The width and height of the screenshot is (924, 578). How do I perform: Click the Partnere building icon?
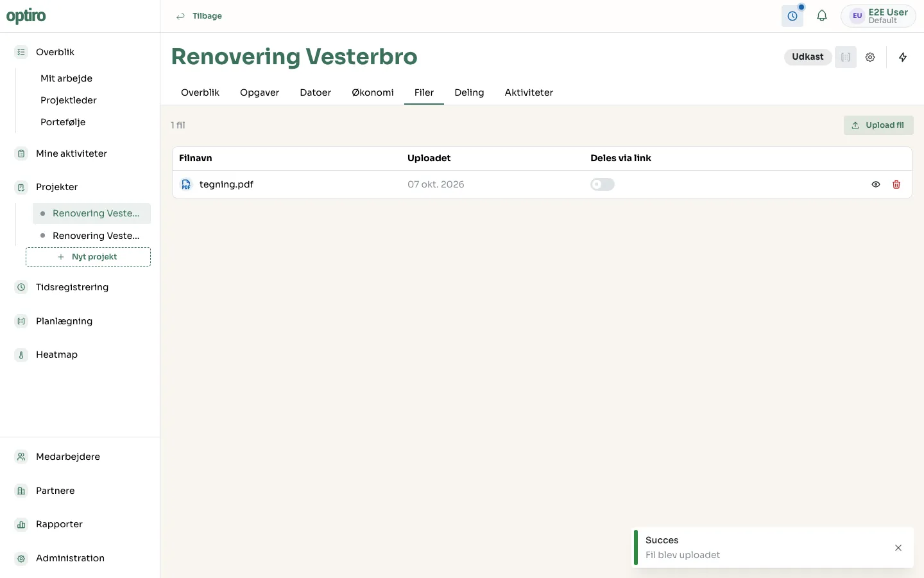click(21, 491)
